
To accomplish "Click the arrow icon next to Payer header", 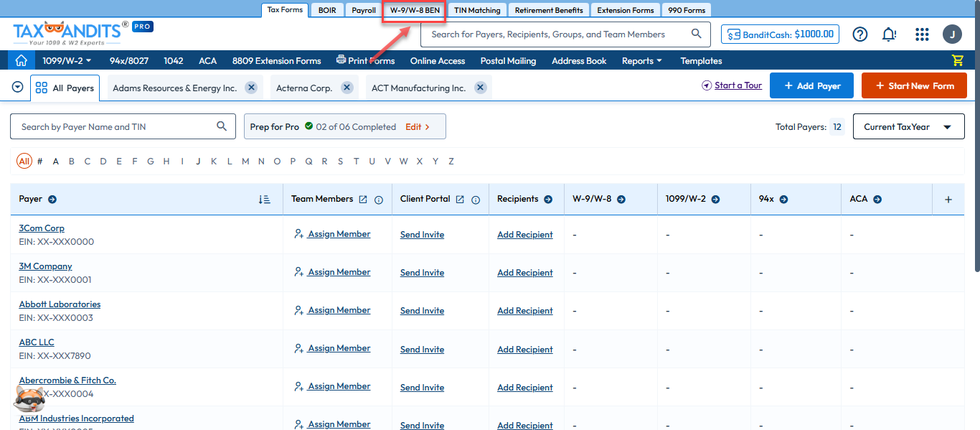I will 52,200.
